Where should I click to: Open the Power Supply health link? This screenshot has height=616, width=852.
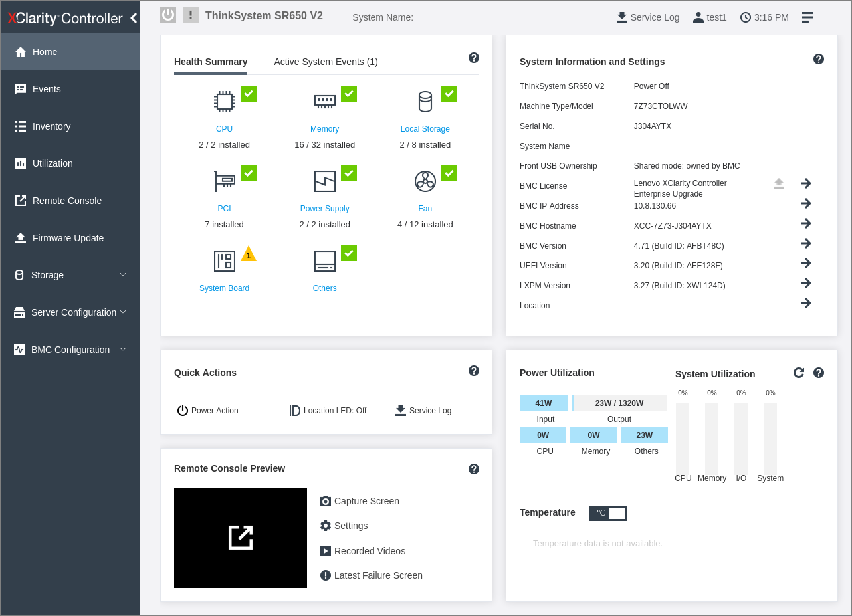click(x=325, y=209)
